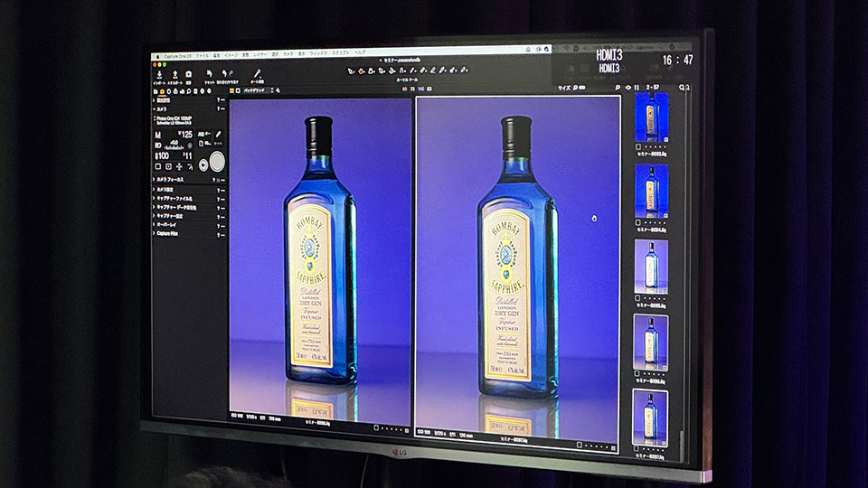Select the Erase mask tool
The width and height of the screenshot is (868, 488).
[x=433, y=70]
